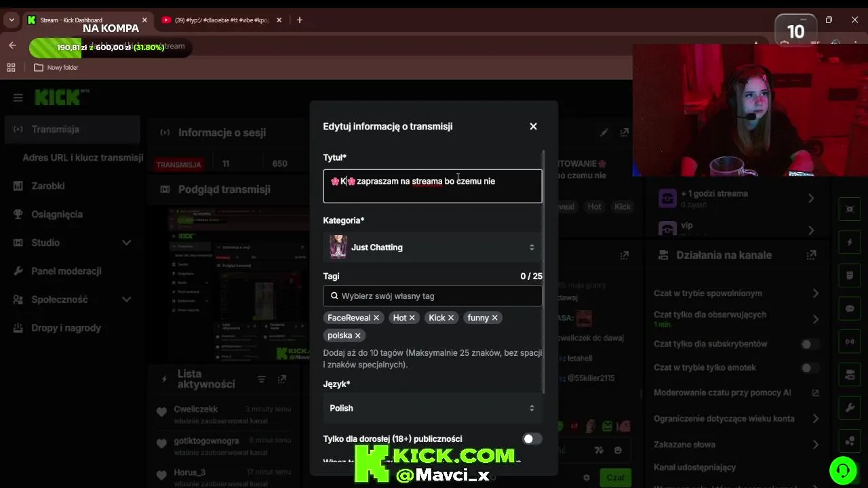868x488 pixels.
Task: Open a new browser tab
Action: coord(300,20)
